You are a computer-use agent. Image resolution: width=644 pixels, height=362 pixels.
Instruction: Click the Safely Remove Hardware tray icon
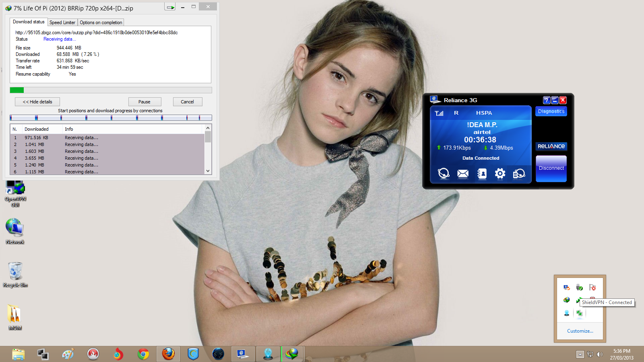tap(580, 287)
